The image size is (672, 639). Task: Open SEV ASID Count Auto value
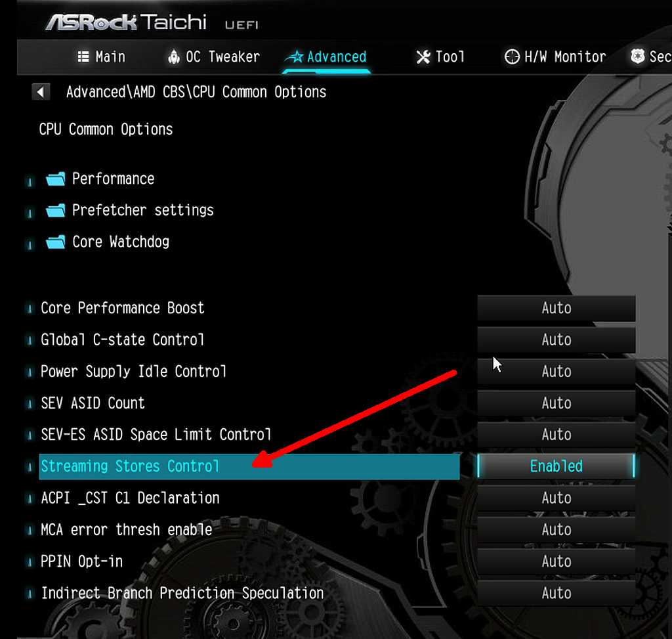pyautogui.click(x=556, y=403)
